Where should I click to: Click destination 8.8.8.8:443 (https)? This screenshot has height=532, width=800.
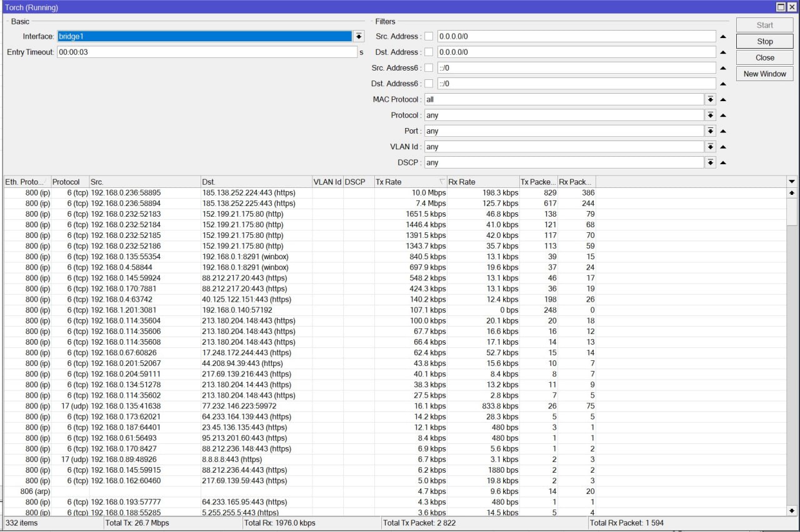[233, 460]
